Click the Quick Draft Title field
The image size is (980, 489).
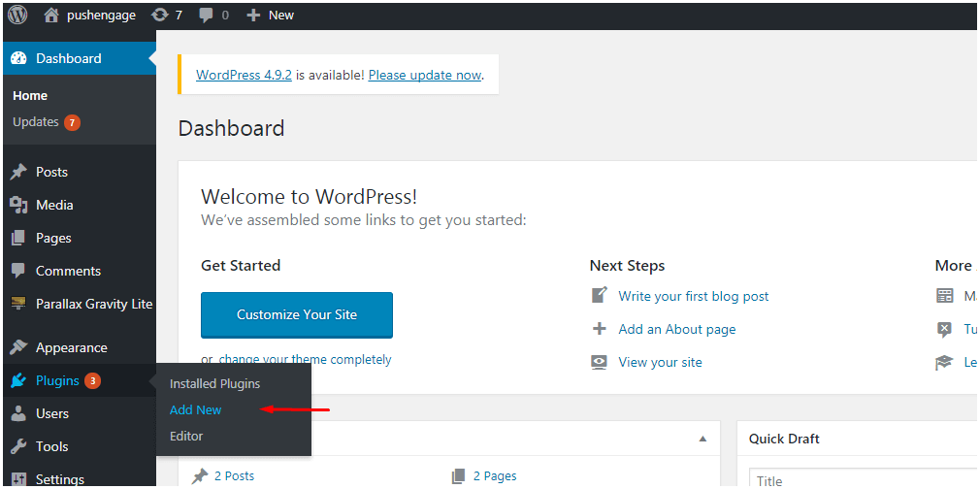[x=864, y=478]
